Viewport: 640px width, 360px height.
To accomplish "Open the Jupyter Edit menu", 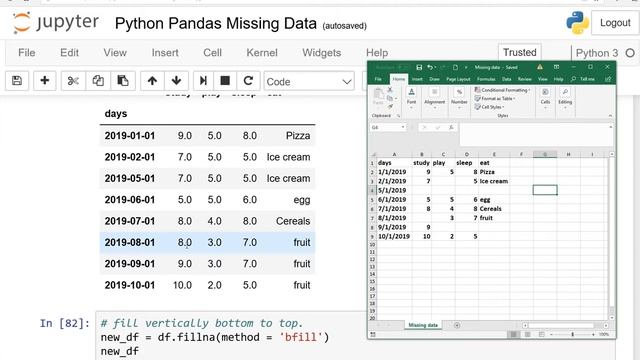I will [69, 53].
